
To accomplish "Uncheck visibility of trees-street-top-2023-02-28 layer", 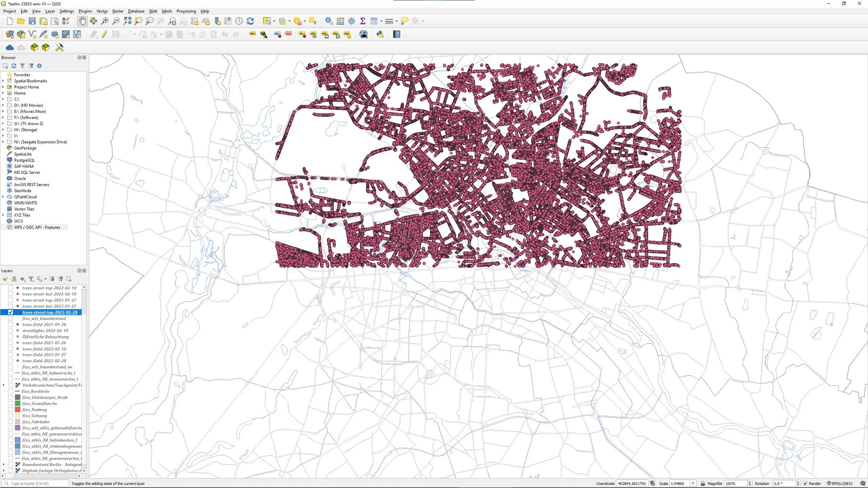I will [11, 312].
